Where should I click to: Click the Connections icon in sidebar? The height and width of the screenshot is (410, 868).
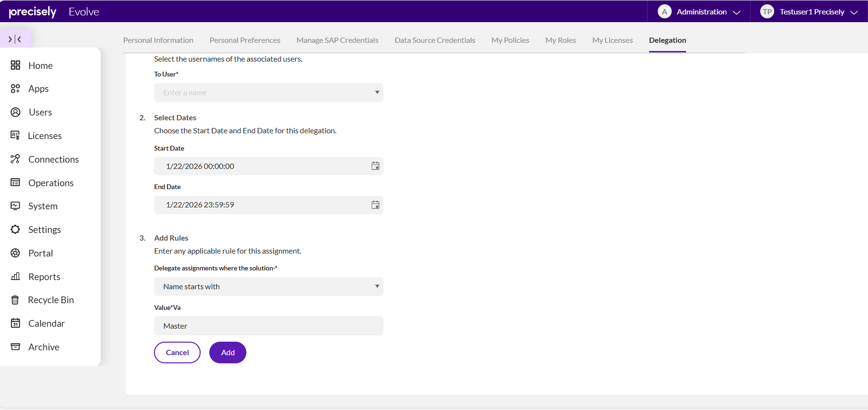click(15, 159)
